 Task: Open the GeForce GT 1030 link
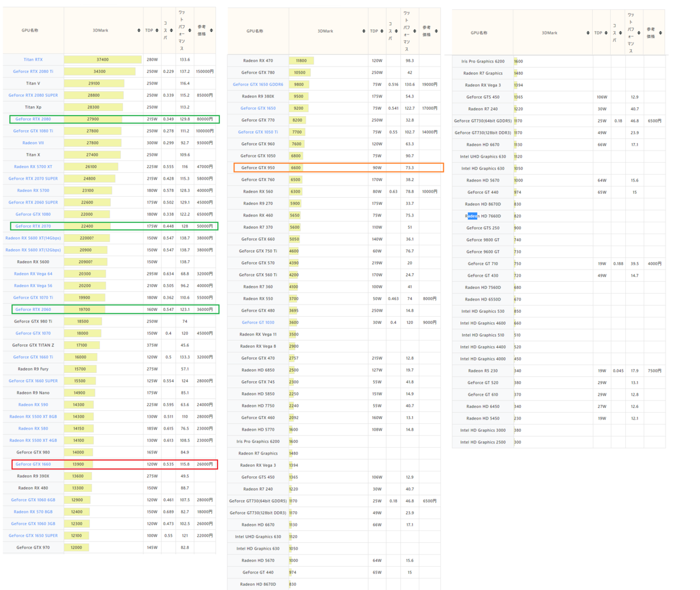258,322
